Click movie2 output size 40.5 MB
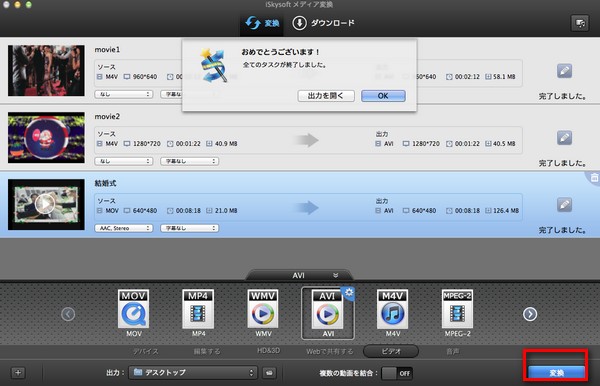 501,143
